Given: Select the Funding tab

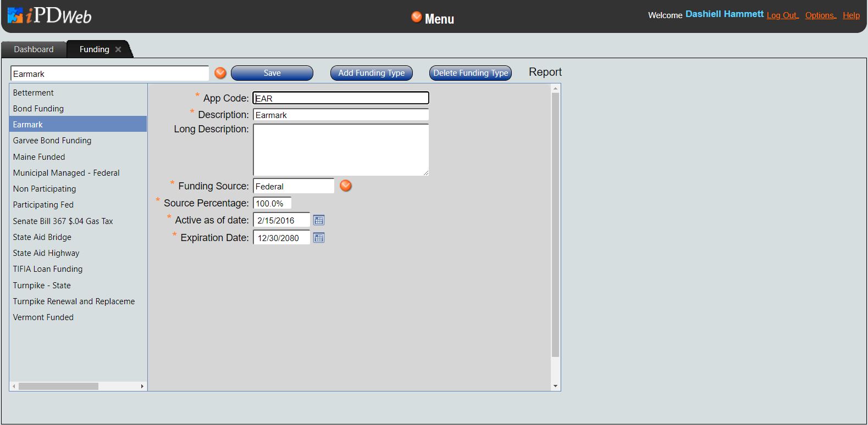Looking at the screenshot, I should coord(94,49).
